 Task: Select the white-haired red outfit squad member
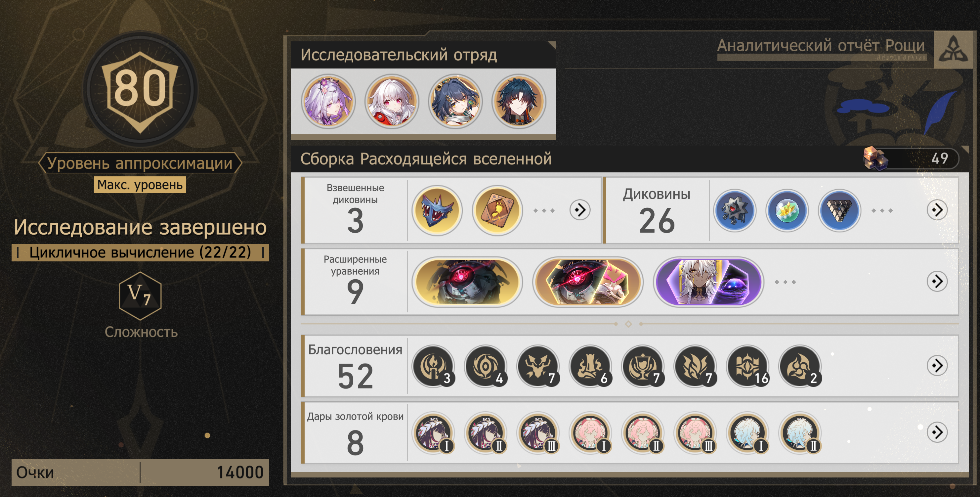tap(392, 101)
